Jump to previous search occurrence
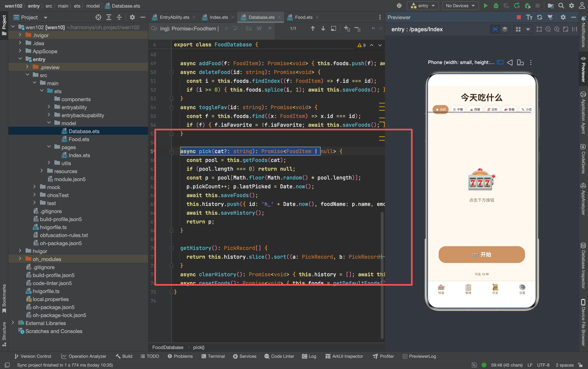Screen dimensions: 588x369 (x=313, y=29)
